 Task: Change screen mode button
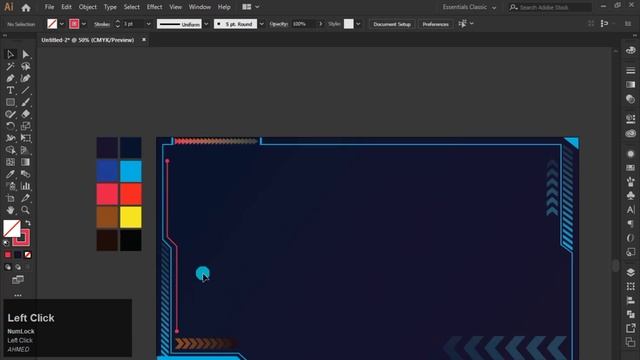pyautogui.click(x=18, y=280)
